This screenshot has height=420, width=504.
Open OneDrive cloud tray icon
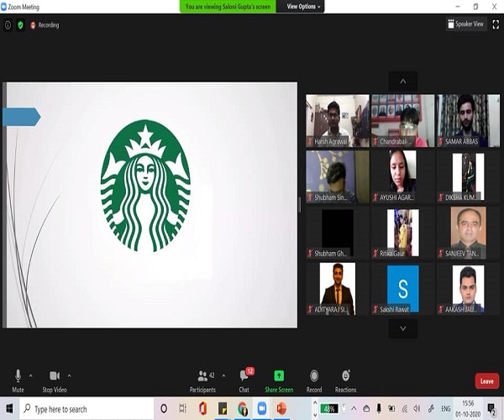point(366,409)
